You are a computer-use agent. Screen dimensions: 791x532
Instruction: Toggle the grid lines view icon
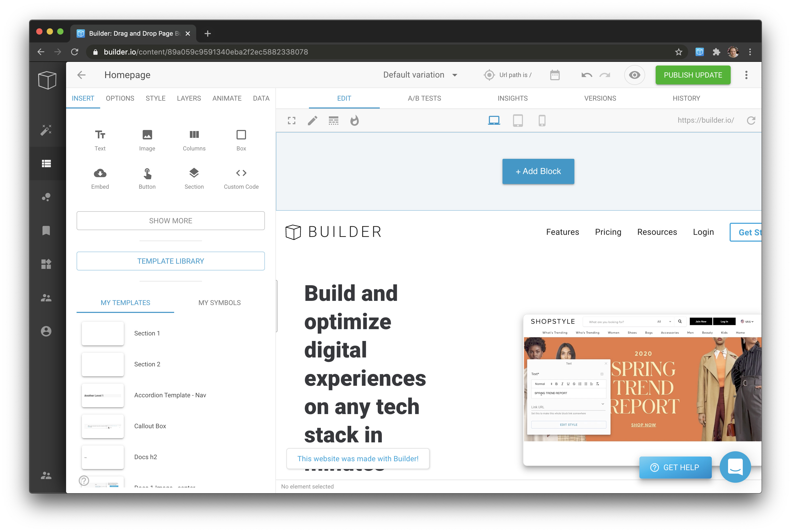pyautogui.click(x=334, y=121)
